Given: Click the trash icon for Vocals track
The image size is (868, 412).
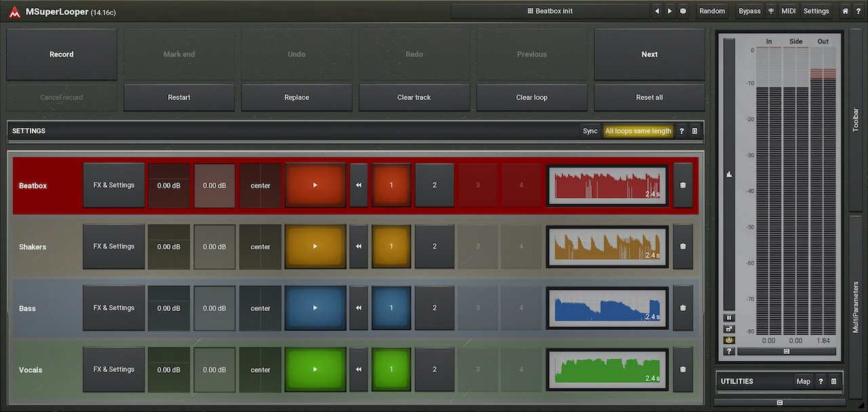Looking at the screenshot, I should point(683,370).
